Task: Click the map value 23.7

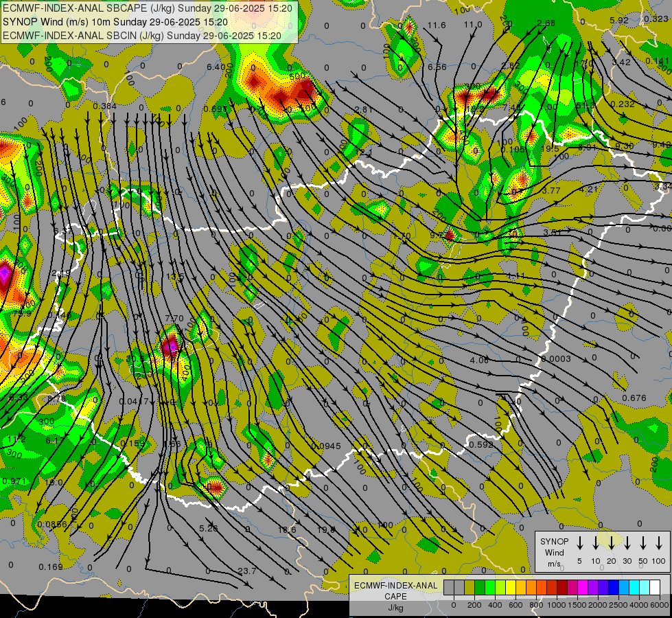Action: [247, 571]
